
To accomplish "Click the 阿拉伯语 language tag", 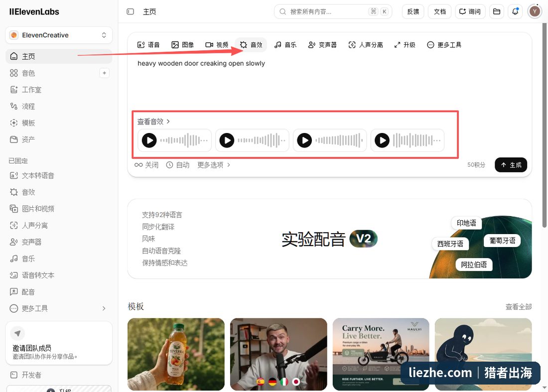I will pyautogui.click(x=474, y=264).
